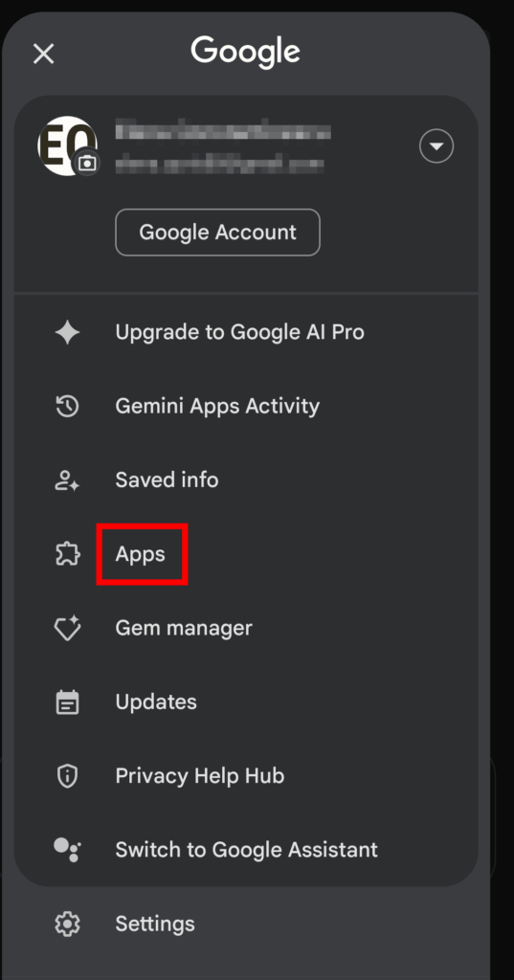Open Gemini Apps Activity
The height and width of the screenshot is (980, 514).
217,406
